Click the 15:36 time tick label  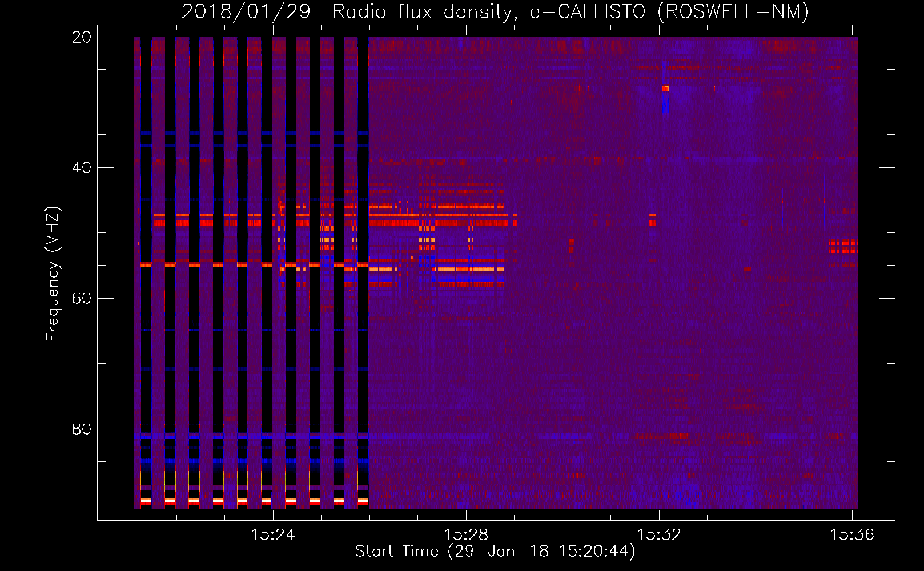[852, 535]
